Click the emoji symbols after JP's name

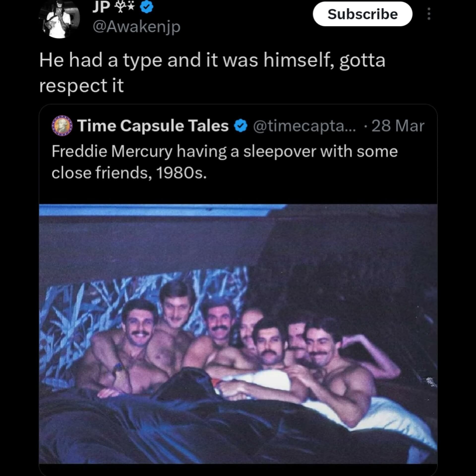tap(124, 7)
